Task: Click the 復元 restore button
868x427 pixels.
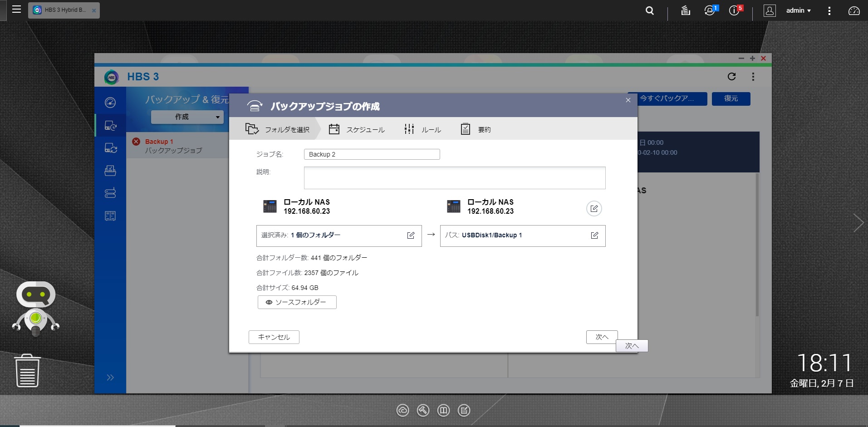Action: point(731,98)
